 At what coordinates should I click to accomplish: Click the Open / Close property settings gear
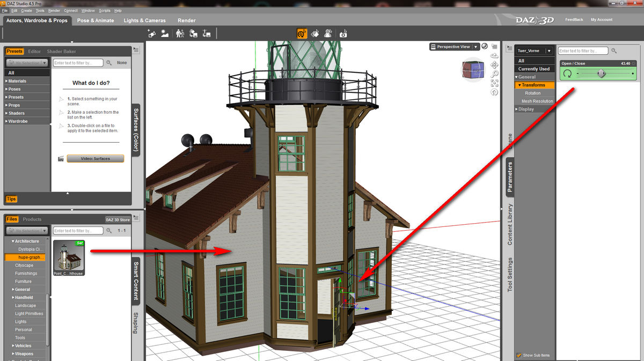tap(634, 63)
